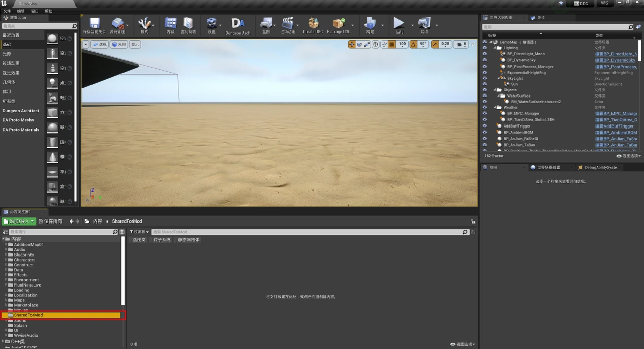Select the translate gizmo in the viewport toolbar
This screenshot has height=349, width=644.
[352, 44]
